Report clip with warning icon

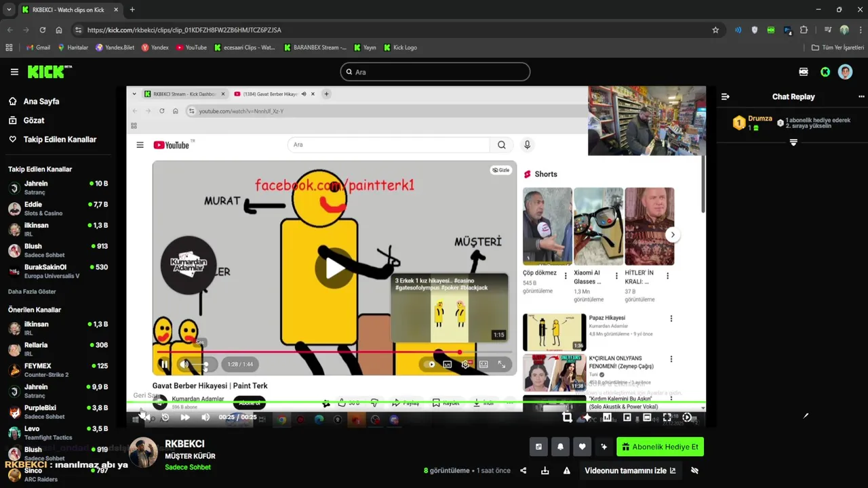click(566, 470)
